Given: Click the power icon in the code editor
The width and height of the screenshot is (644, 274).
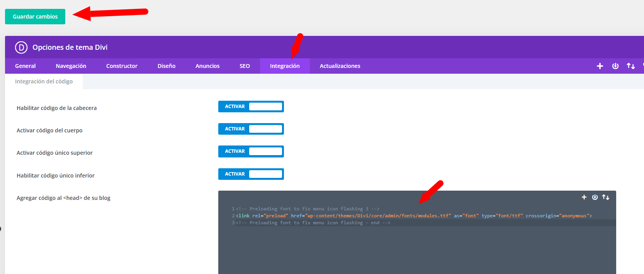Looking at the screenshot, I should click(x=595, y=197).
